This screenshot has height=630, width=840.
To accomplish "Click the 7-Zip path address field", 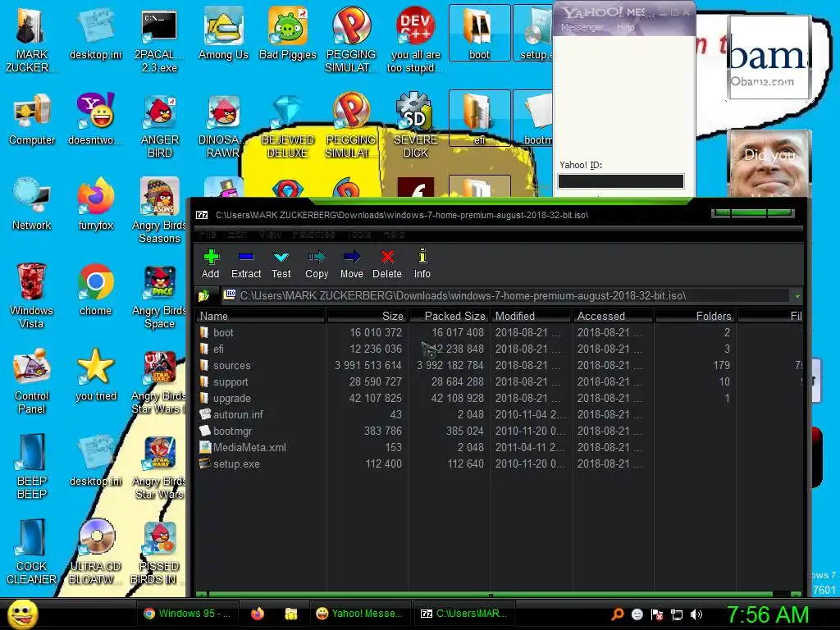I will click(505, 295).
